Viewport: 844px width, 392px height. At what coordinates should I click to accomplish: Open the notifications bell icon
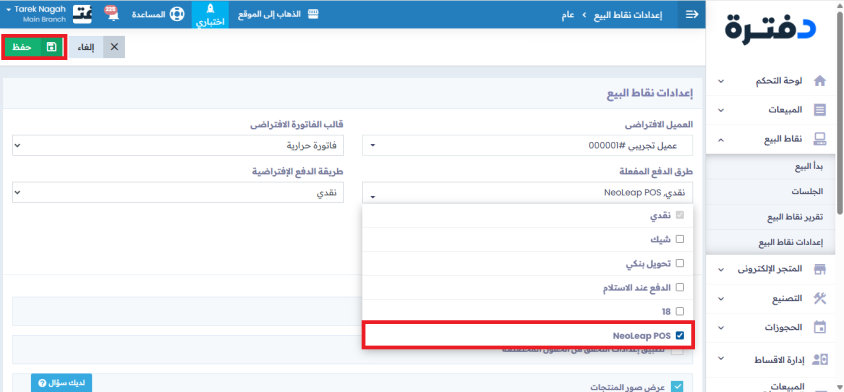pos(111,15)
